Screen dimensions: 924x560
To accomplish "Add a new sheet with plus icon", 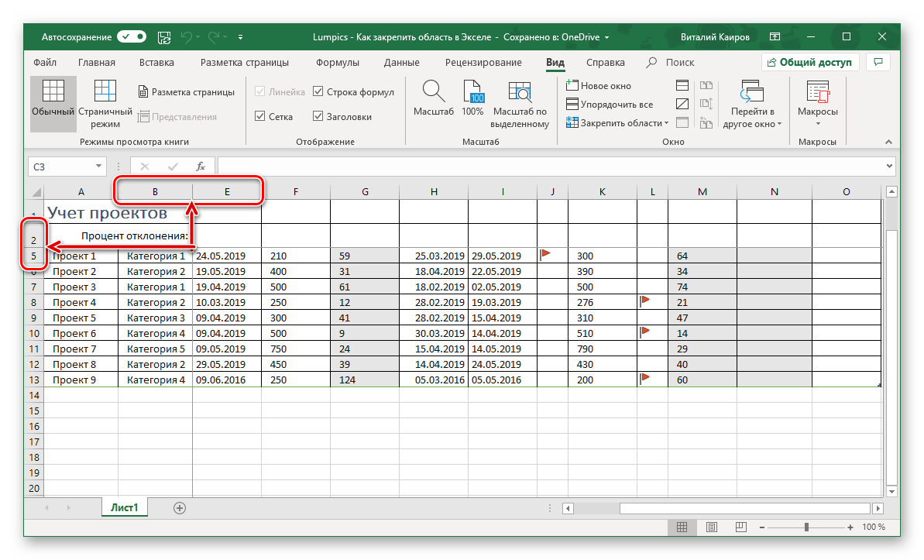I will [180, 508].
